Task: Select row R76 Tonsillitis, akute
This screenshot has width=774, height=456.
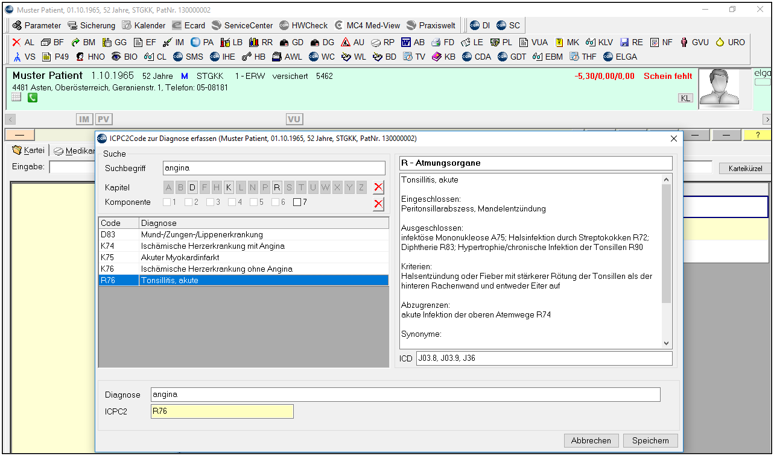Action: click(244, 280)
